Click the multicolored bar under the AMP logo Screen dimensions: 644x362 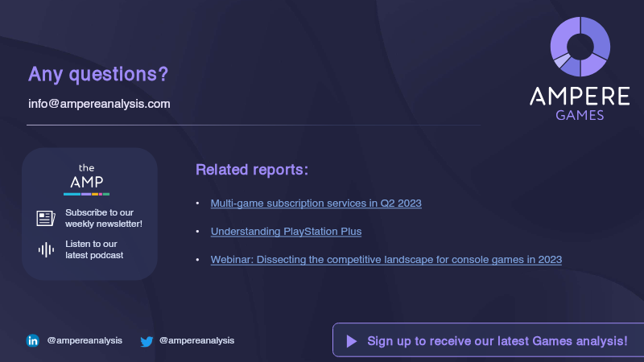pos(86,194)
